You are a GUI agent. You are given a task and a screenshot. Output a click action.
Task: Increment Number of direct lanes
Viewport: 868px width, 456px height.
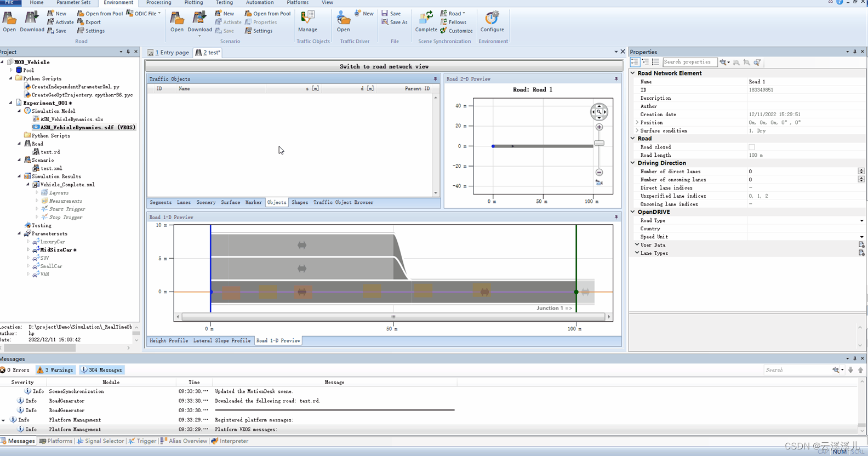pyautogui.click(x=861, y=170)
